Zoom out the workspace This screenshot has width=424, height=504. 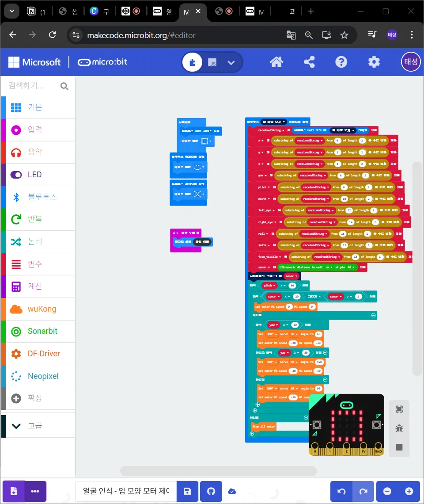click(387, 491)
